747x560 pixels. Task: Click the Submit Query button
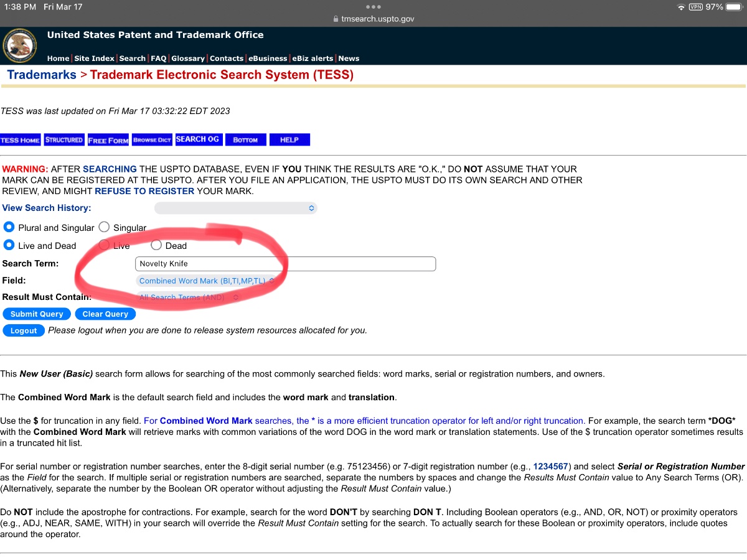(x=37, y=314)
